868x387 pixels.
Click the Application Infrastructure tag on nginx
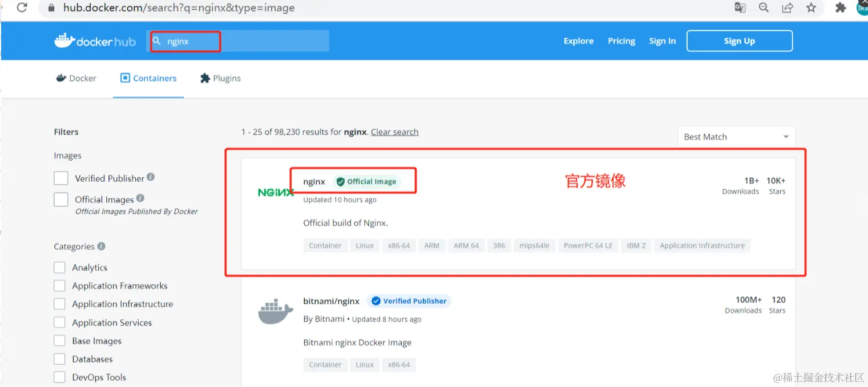click(702, 246)
